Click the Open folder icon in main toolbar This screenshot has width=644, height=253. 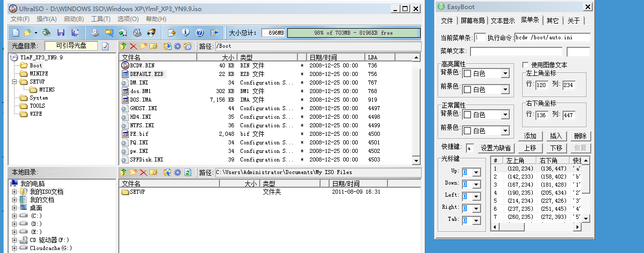pyautogui.click(x=28, y=33)
